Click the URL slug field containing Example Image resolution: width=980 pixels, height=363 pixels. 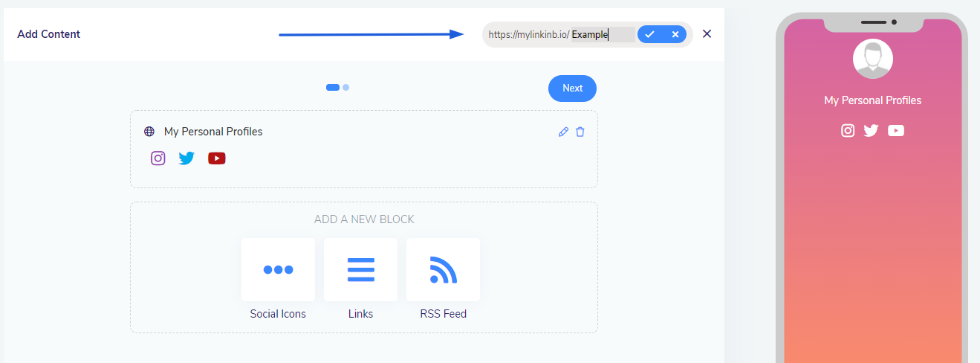point(602,34)
